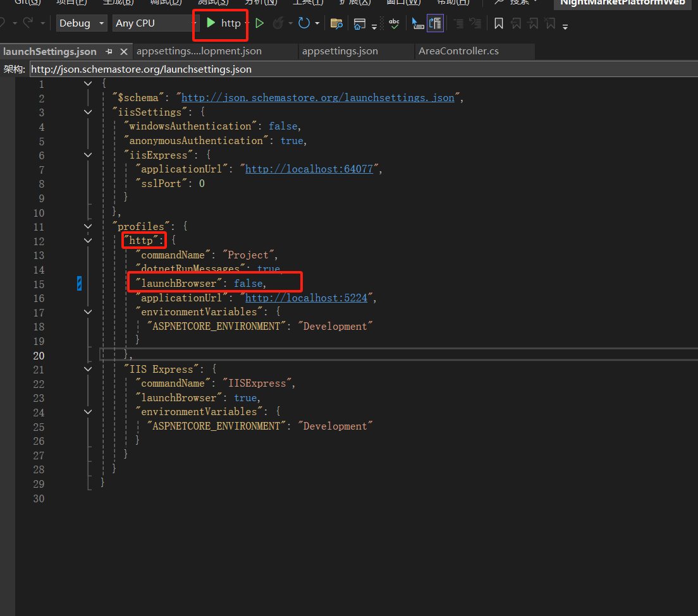The width and height of the screenshot is (698, 616).
Task: Collapse environmentVariables block at line 17
Action: pos(88,311)
